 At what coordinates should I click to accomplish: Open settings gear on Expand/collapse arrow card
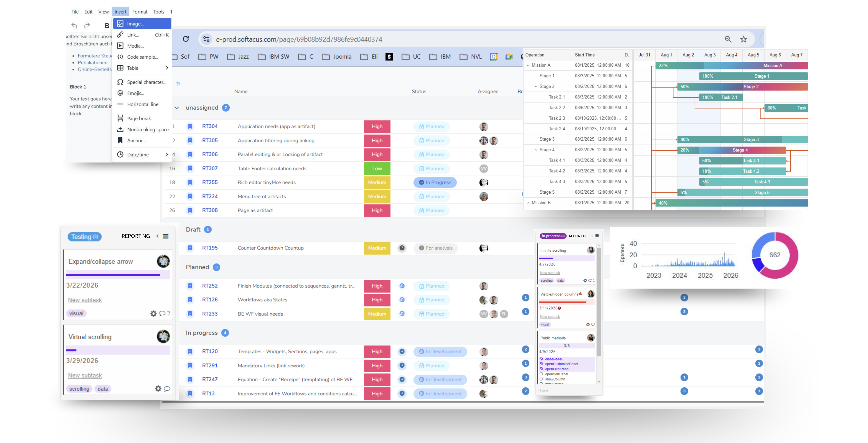click(x=153, y=314)
